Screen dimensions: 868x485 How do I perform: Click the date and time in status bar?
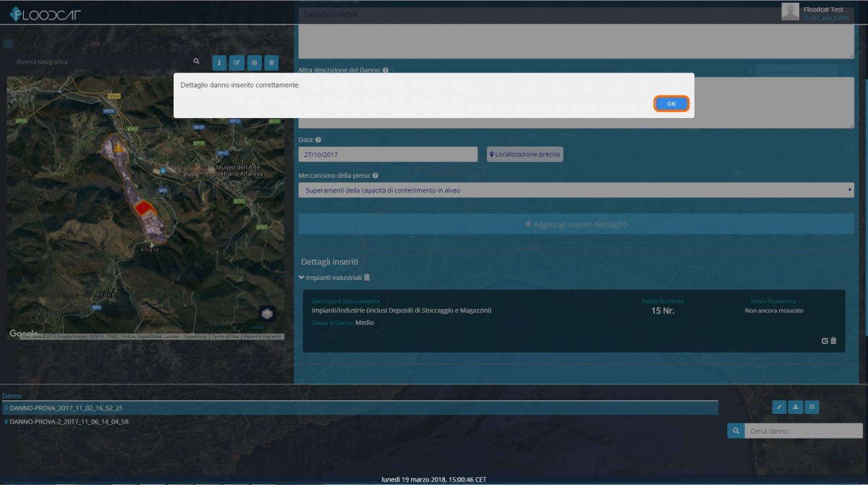tap(434, 479)
